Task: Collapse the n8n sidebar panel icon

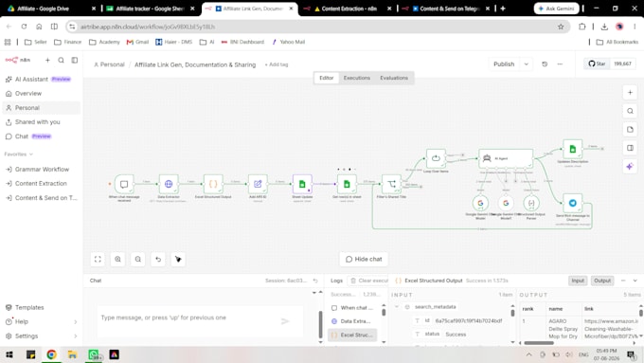Action: coord(74,60)
